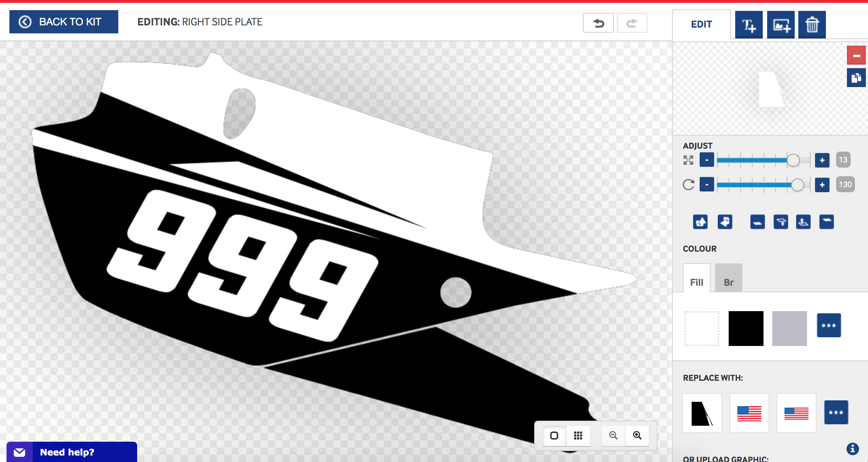Duplicate the element with the copy icon
This screenshot has width=868, height=462.
[856, 78]
